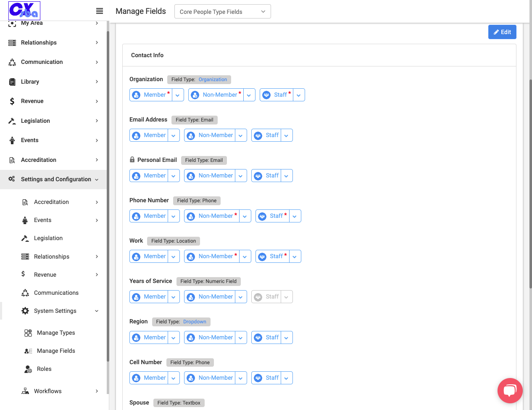
Task: Toggle Staff for Personal Email field
Action: pos(266,176)
